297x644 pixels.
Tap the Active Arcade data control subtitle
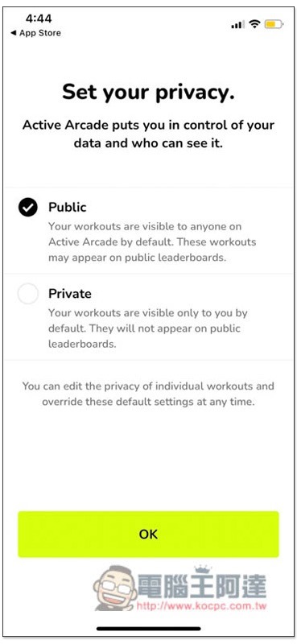[148, 134]
